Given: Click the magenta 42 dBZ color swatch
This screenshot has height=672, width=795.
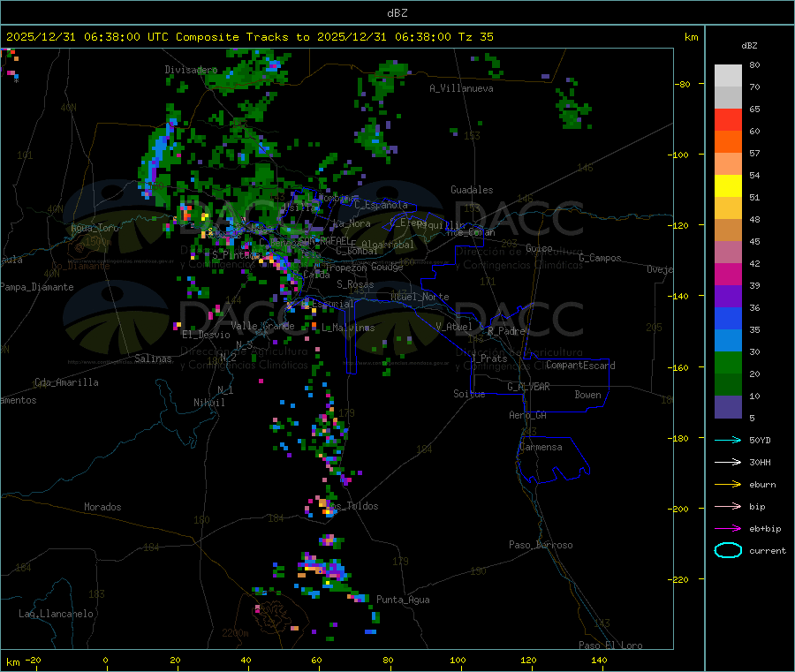Looking at the screenshot, I should pos(728,274).
